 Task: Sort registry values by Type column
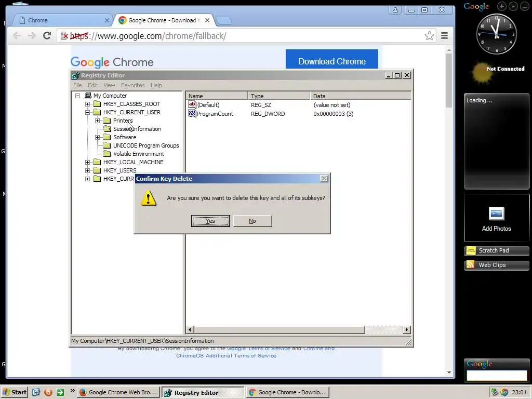[279, 96]
